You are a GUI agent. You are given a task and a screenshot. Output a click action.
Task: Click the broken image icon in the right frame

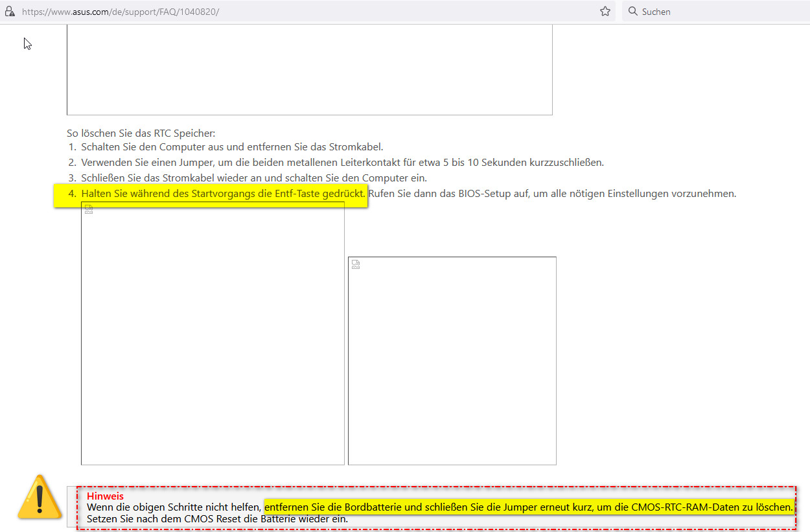click(x=355, y=264)
